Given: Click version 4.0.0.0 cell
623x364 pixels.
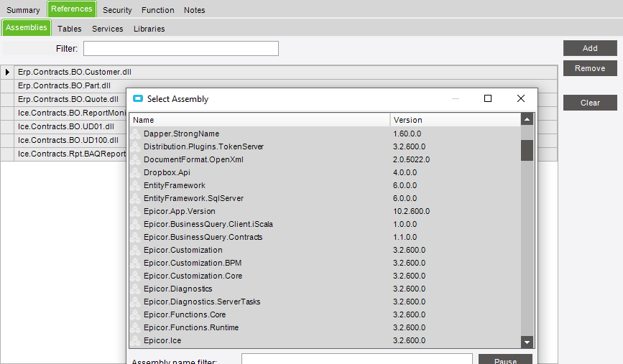Looking at the screenshot, I should coord(405,173).
